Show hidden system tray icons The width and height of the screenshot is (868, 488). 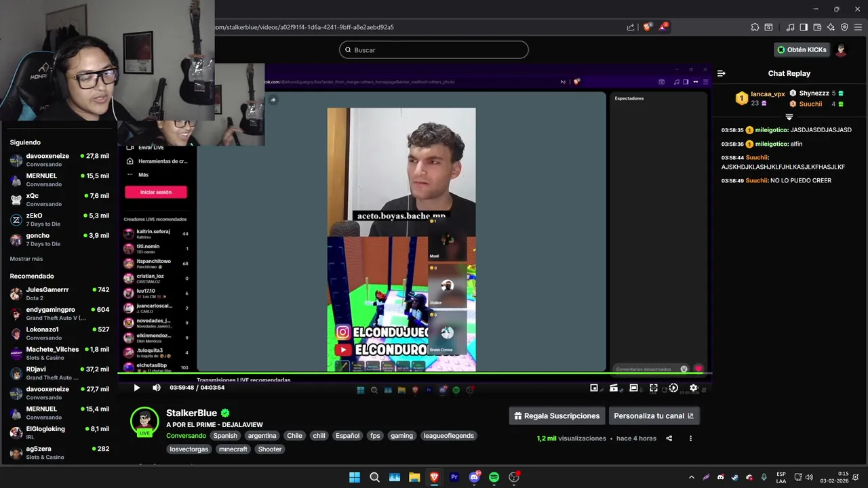tap(691, 477)
